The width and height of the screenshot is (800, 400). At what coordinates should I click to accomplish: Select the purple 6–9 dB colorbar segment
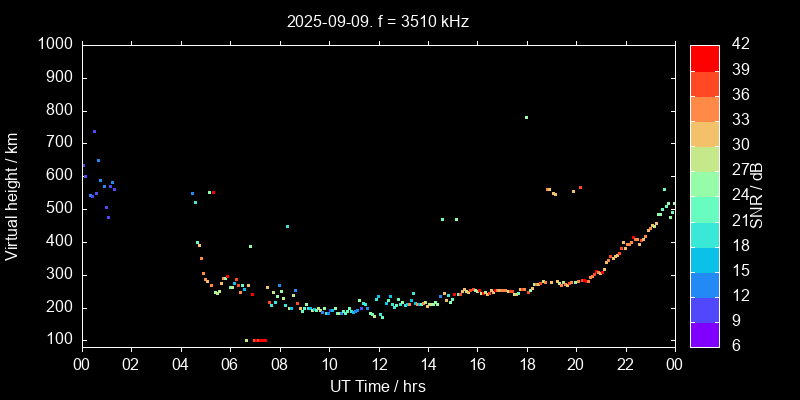point(704,335)
